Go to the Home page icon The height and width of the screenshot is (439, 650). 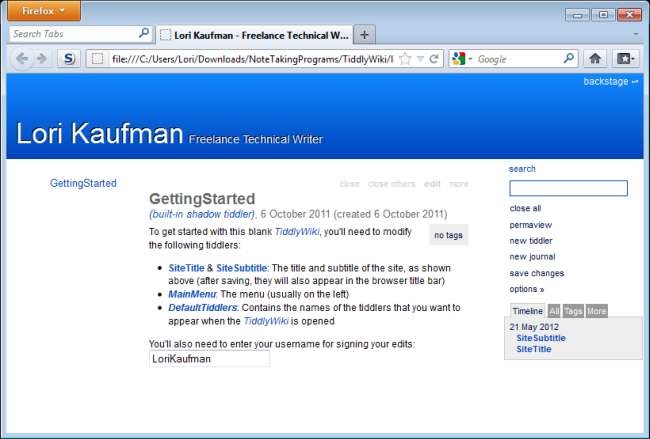595,59
